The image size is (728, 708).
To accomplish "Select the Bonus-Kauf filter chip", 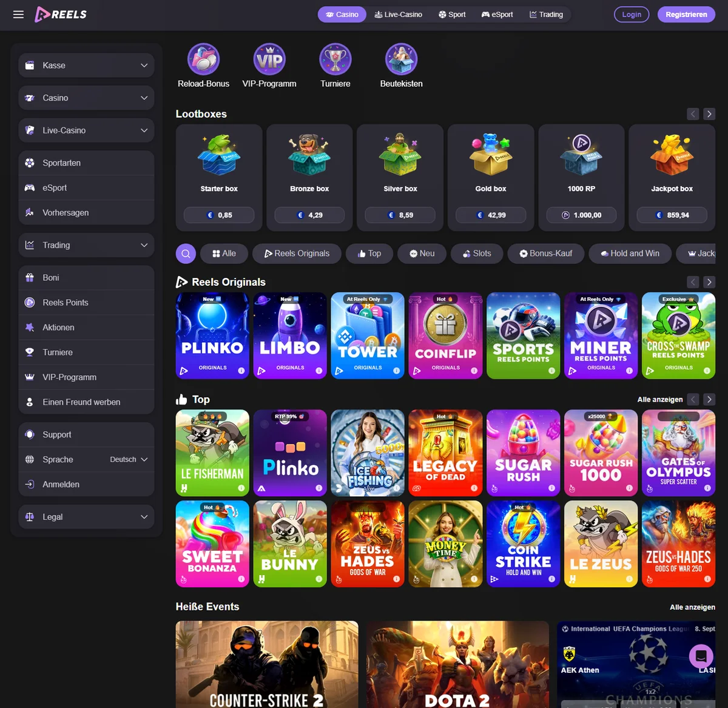I will pos(545,254).
